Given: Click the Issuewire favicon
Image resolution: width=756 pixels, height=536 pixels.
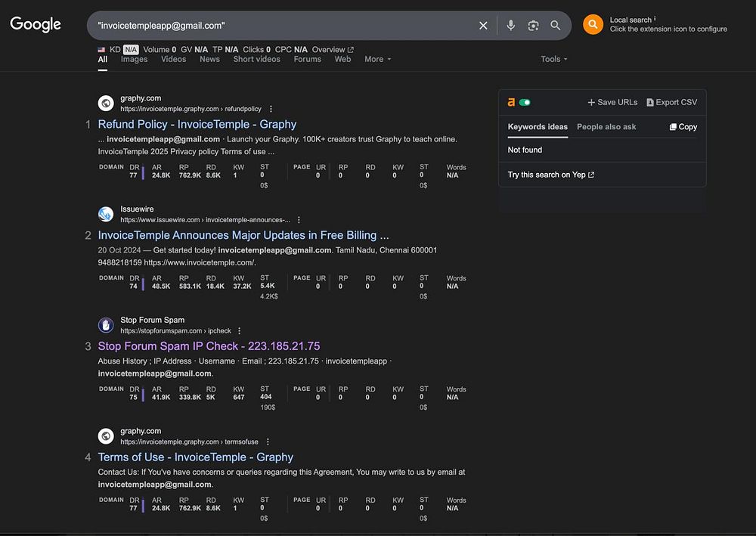Looking at the screenshot, I should coord(106,214).
